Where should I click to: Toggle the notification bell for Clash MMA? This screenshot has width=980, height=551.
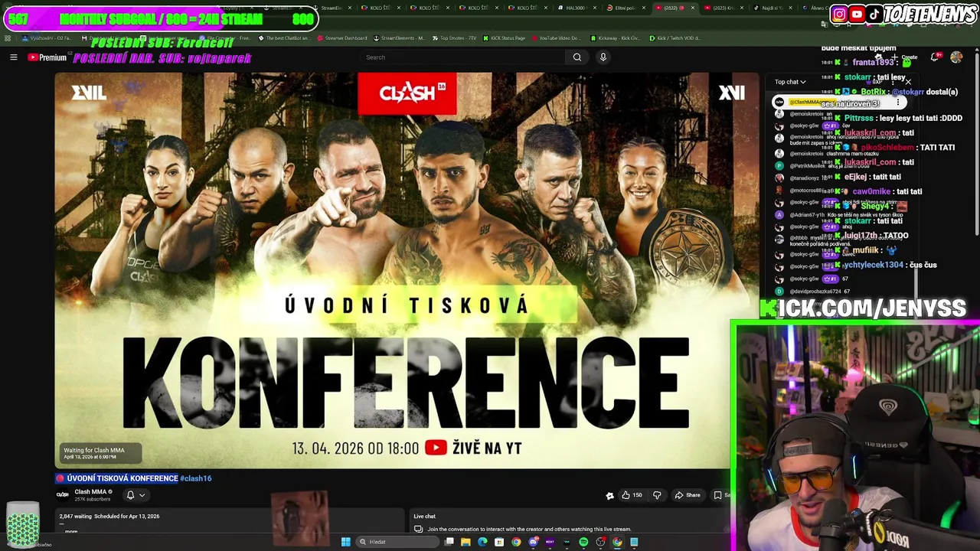click(x=130, y=495)
